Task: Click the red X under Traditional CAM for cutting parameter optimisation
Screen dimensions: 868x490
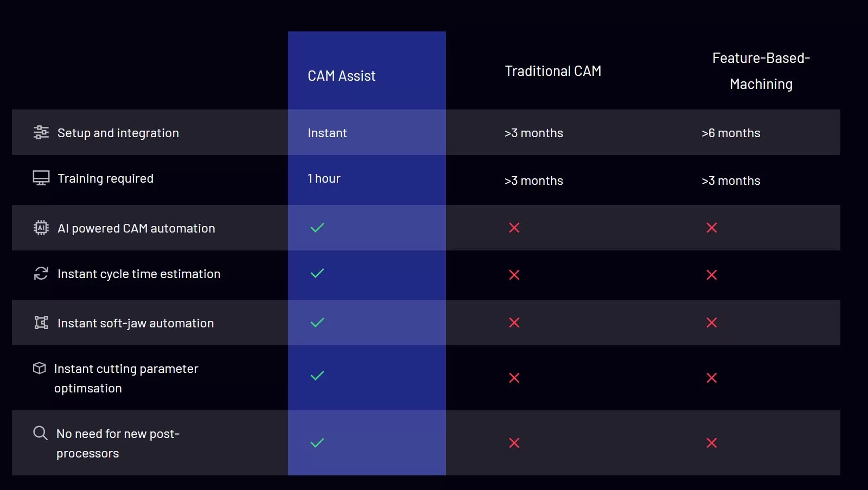Action: point(514,378)
